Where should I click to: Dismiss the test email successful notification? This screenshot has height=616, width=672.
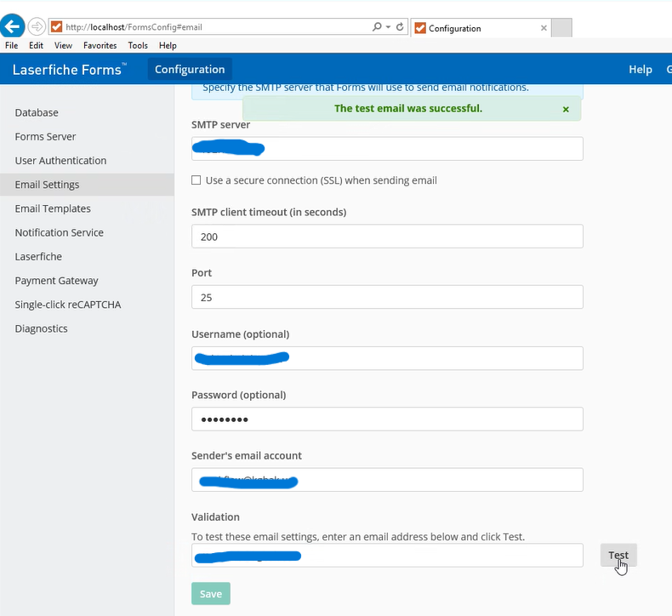[566, 109]
